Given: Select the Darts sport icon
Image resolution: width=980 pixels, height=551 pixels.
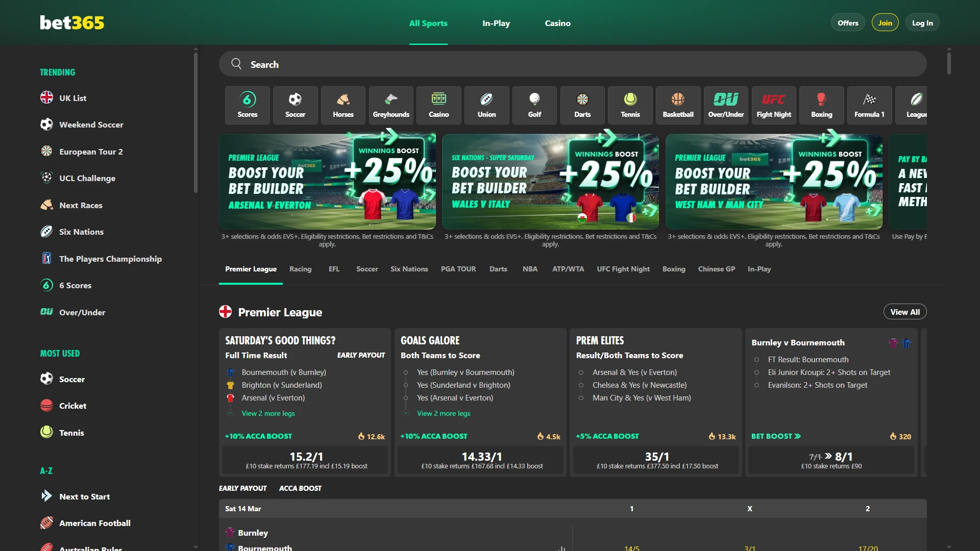Looking at the screenshot, I should (582, 105).
